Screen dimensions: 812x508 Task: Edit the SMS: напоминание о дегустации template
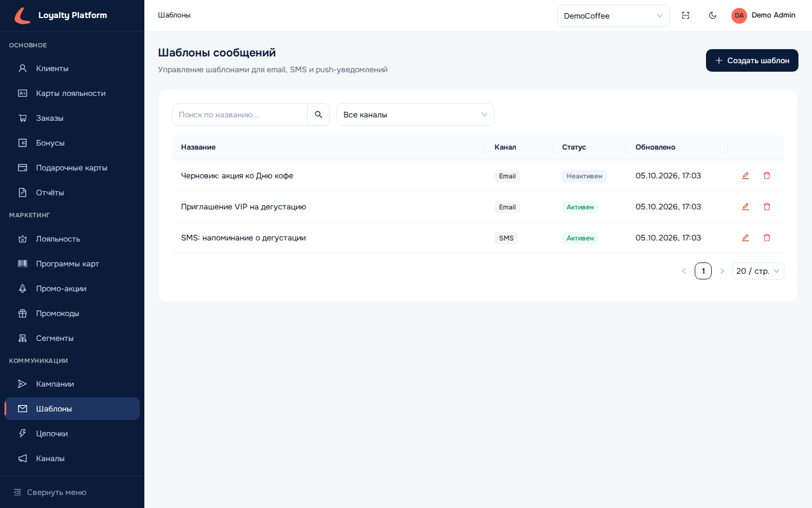pyautogui.click(x=745, y=238)
